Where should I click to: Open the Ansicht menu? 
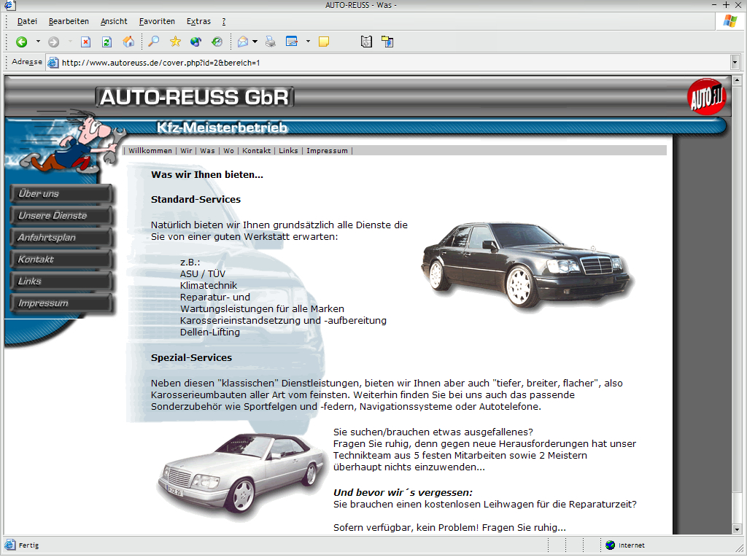pyautogui.click(x=114, y=21)
